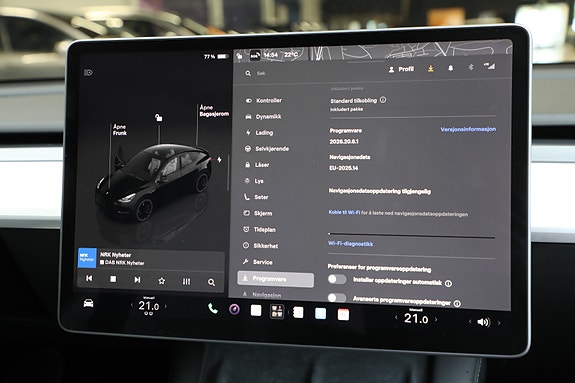The image size is (575, 383).
Task: Lower volume with left chevron
Action: [470, 322]
